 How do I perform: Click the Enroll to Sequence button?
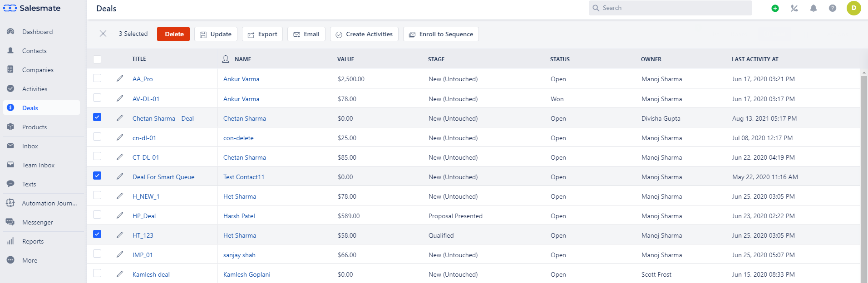[441, 34]
